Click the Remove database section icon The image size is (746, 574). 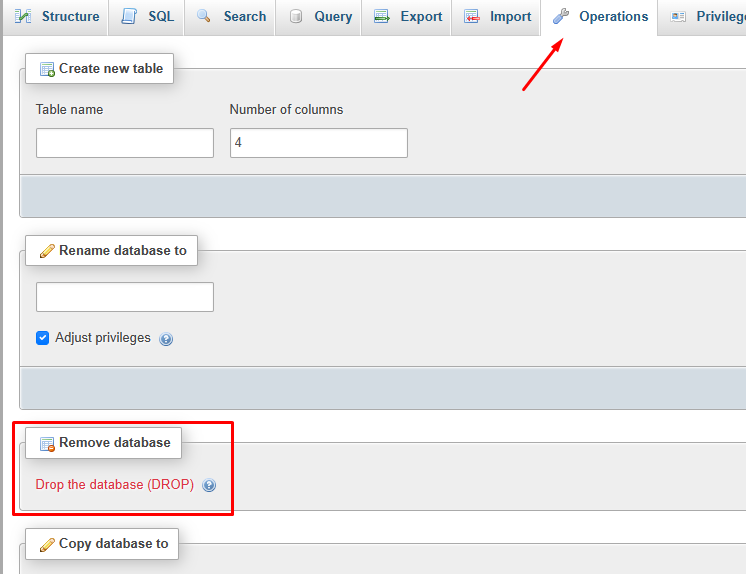[x=46, y=443]
